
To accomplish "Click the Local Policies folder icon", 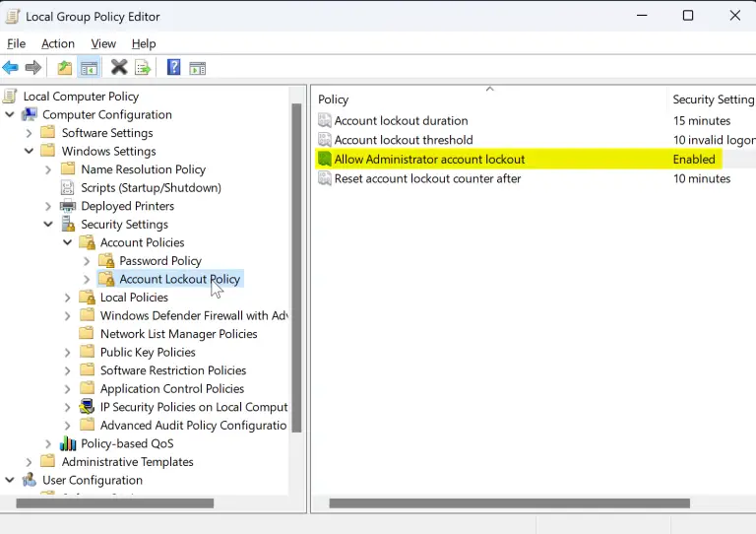I will tap(88, 298).
